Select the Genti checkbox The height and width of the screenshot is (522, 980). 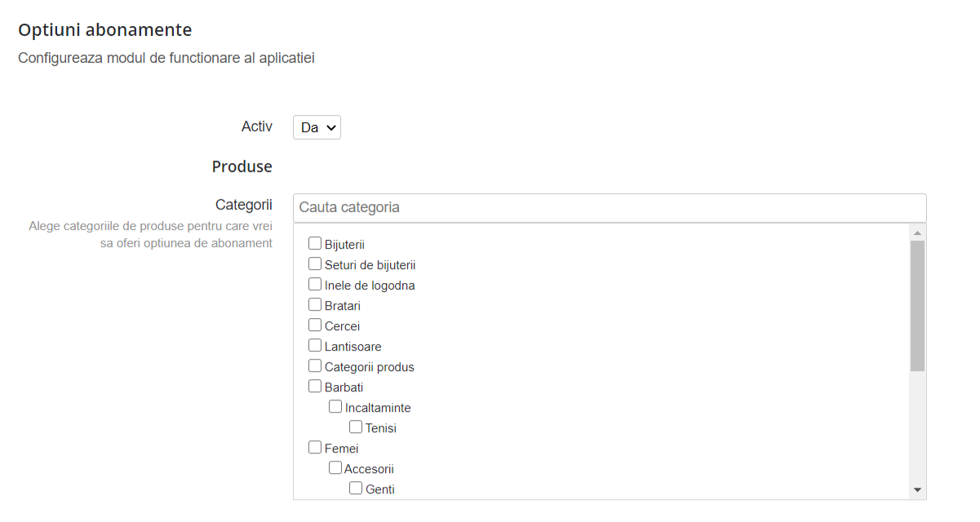[x=356, y=488]
